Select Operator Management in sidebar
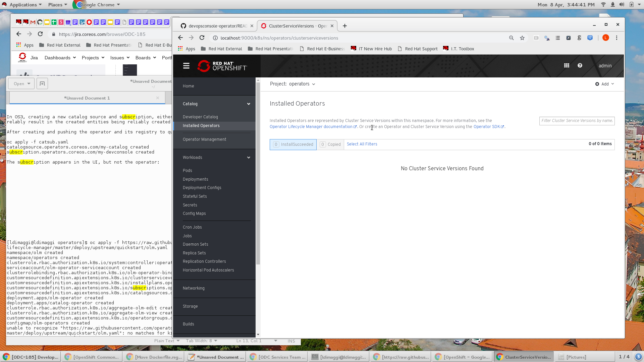The image size is (644, 362). [204, 139]
